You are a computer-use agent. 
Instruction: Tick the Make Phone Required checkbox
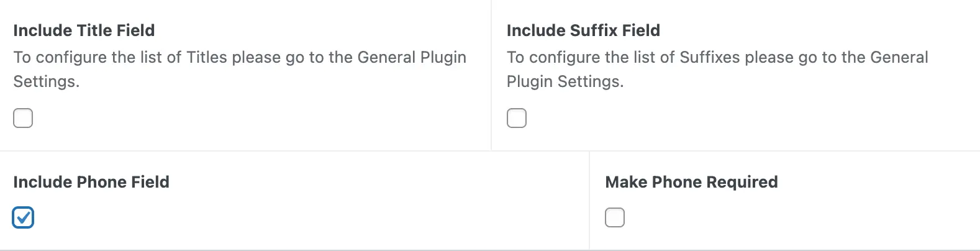(615, 217)
